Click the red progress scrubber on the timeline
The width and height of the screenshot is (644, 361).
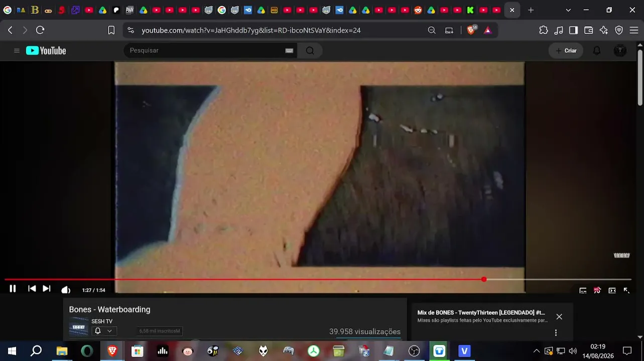(484, 279)
